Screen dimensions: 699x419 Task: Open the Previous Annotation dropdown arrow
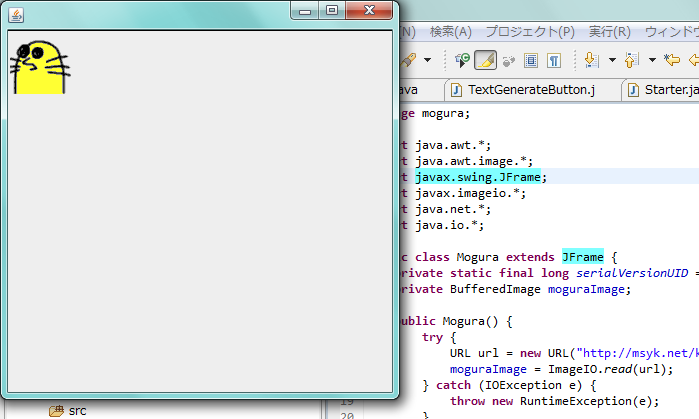coord(651,61)
